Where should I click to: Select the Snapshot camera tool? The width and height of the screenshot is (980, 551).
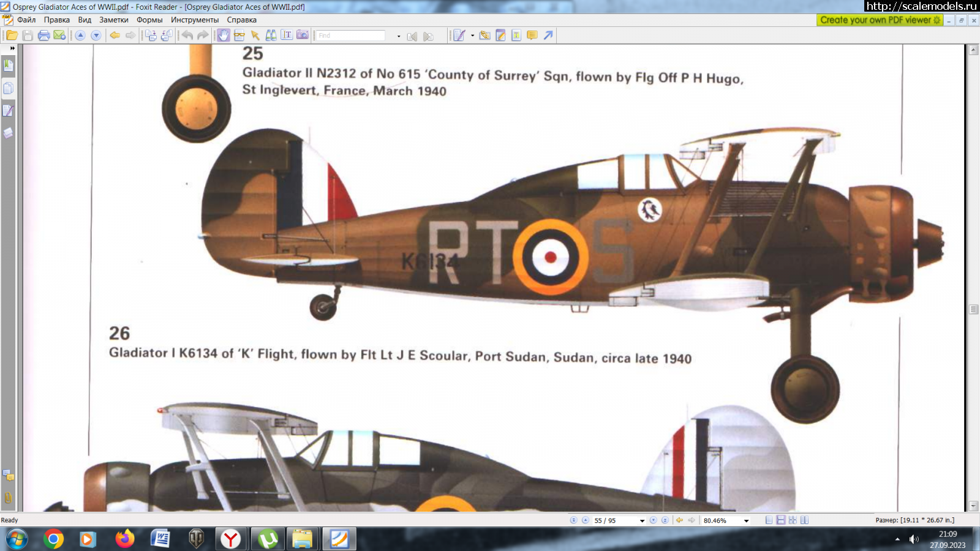click(x=303, y=36)
